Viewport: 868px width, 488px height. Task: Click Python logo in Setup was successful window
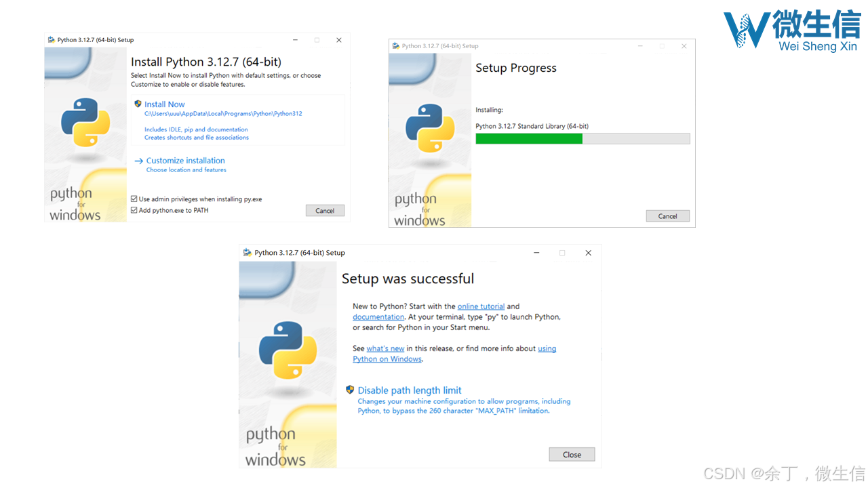click(x=288, y=350)
